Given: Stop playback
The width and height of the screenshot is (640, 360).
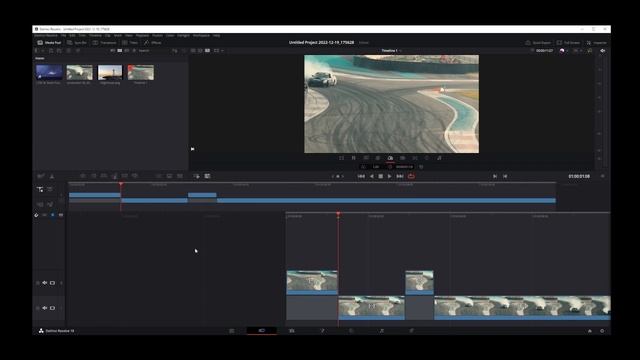Looking at the screenshot, I should pos(380,176).
